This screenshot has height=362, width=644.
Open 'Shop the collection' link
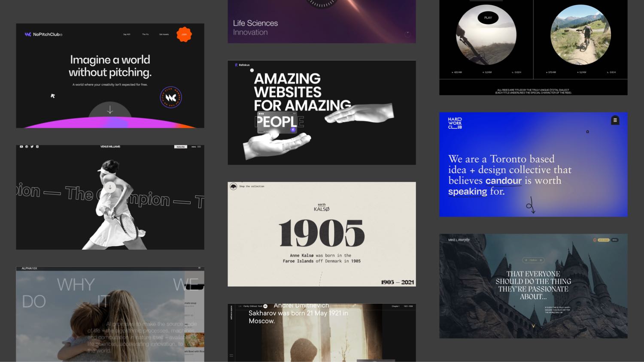(x=252, y=187)
